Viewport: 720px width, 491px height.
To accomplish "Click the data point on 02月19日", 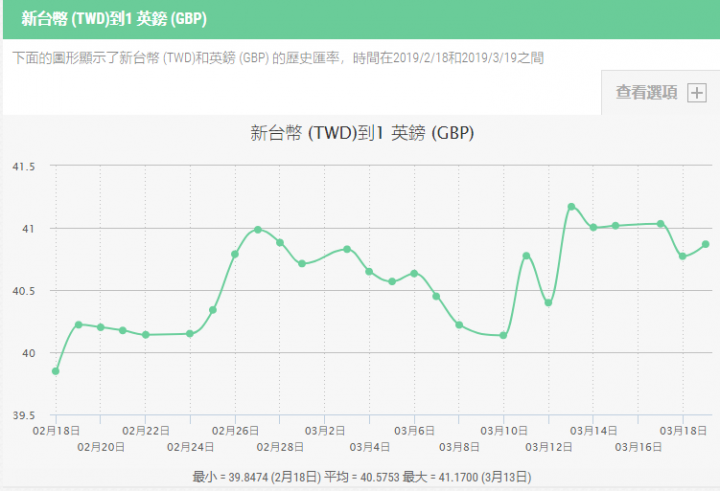I will click(78, 325).
